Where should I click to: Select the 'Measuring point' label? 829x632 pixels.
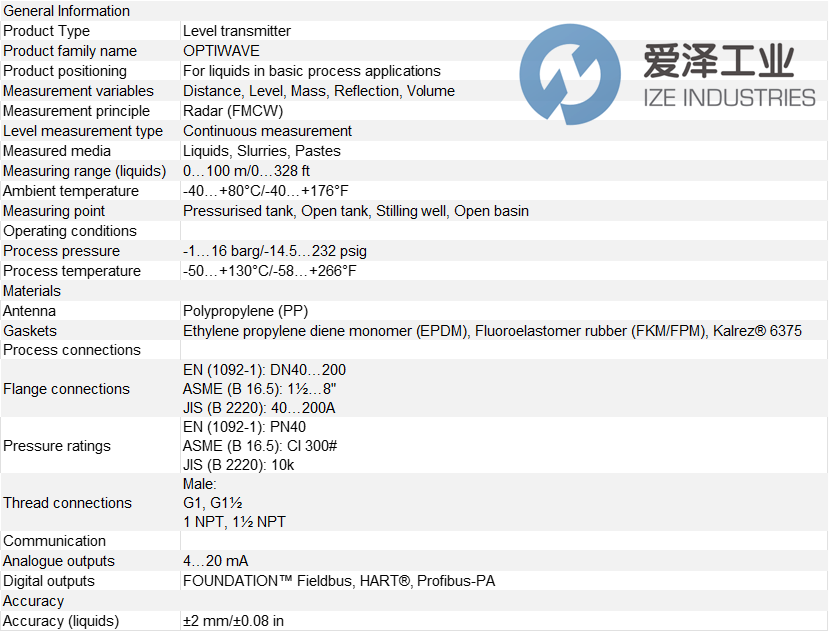click(x=54, y=211)
